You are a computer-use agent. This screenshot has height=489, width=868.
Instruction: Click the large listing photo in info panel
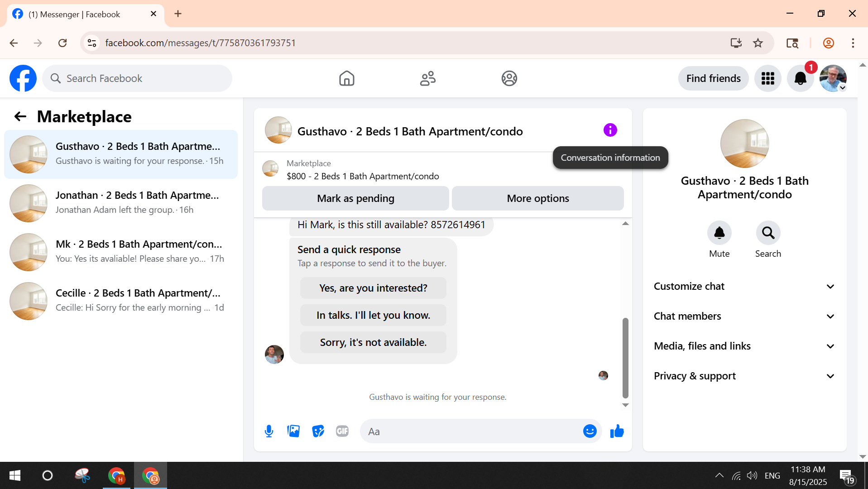tap(744, 144)
